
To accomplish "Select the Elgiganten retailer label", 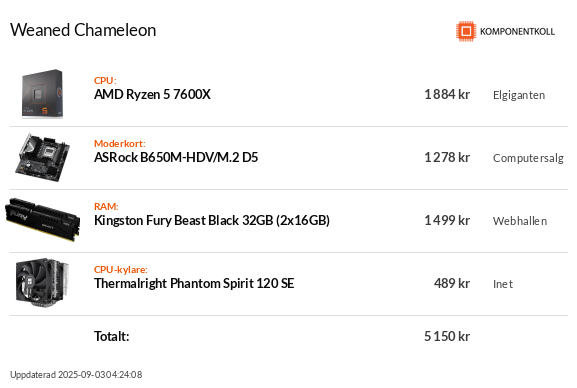I will pos(519,95).
